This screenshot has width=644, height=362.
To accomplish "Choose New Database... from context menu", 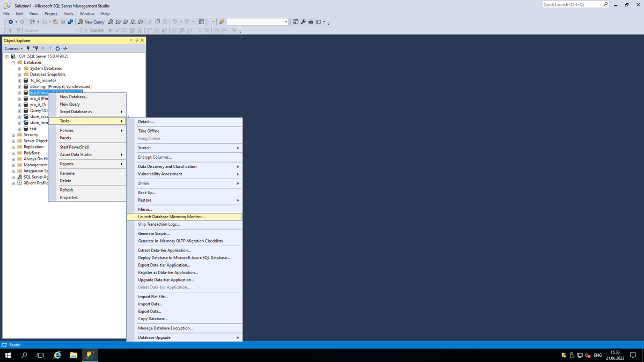I will [x=87, y=97].
